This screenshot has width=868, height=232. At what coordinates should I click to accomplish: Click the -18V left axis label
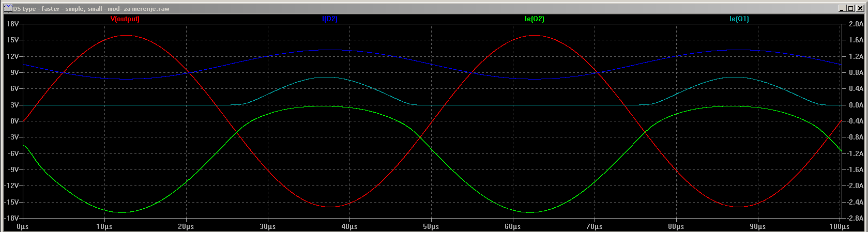(x=11, y=219)
